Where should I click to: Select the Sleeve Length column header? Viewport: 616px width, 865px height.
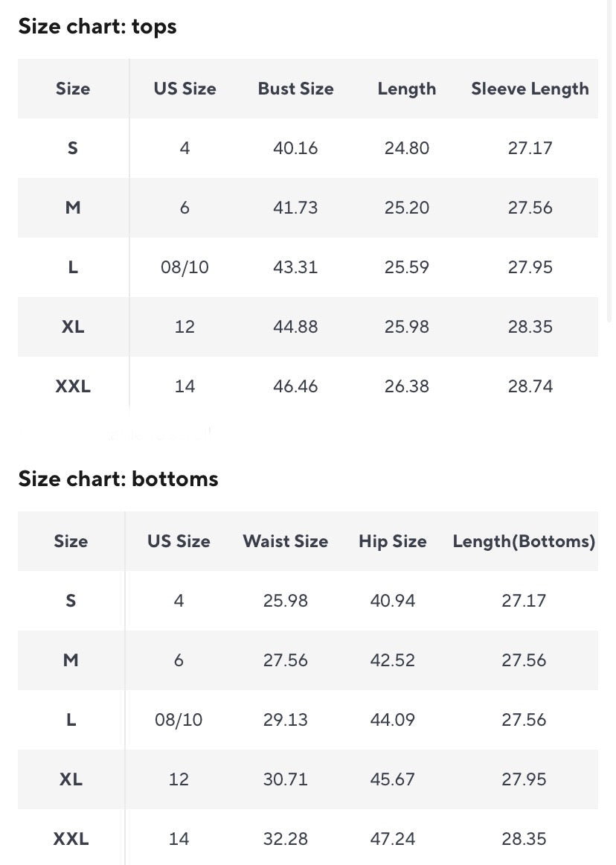530,89
